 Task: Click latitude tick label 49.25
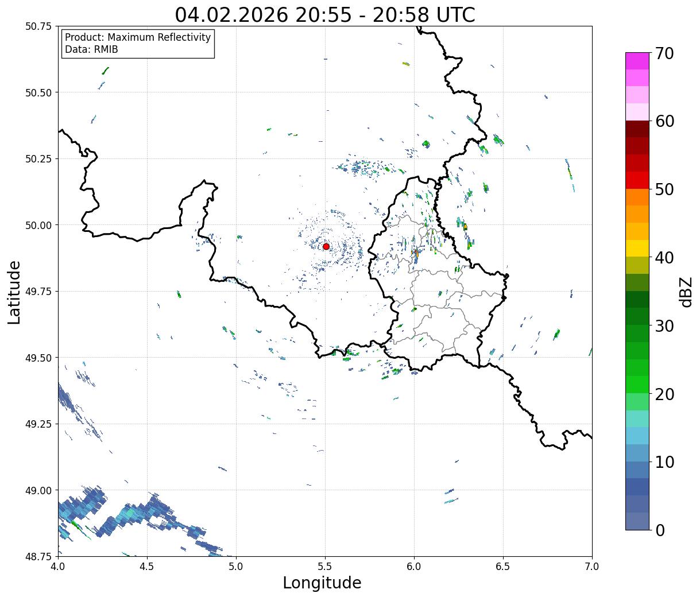[38, 424]
